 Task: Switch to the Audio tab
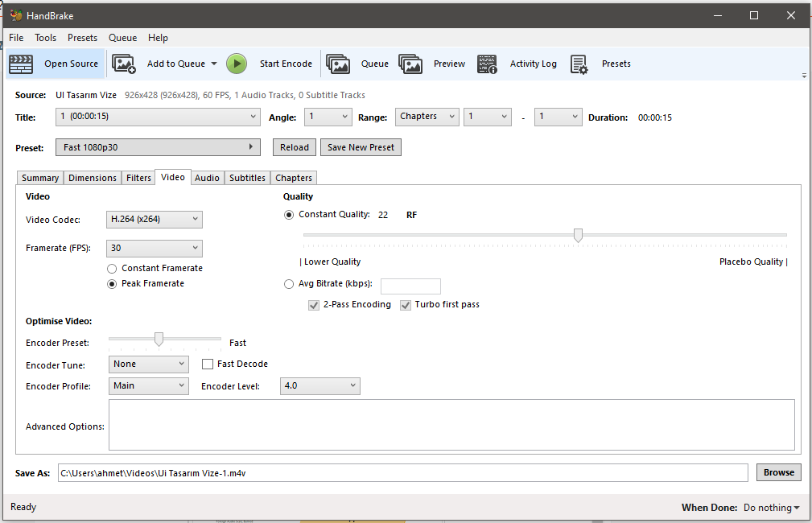tap(207, 178)
